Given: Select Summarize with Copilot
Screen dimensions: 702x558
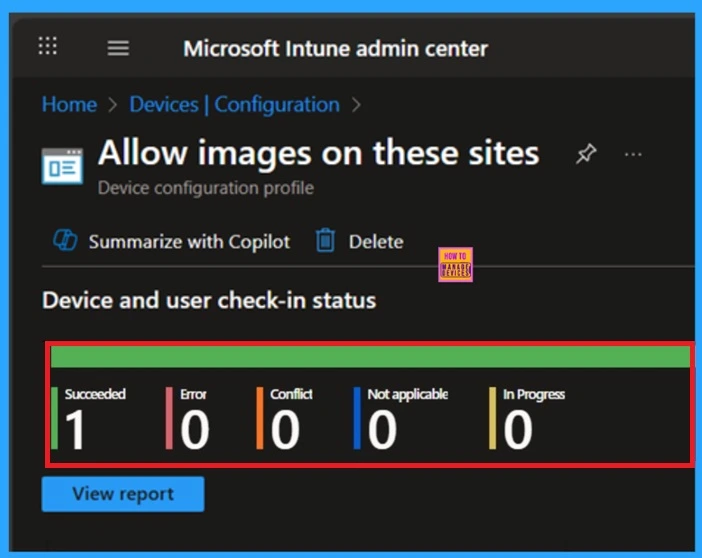Looking at the screenshot, I should tap(189, 242).
